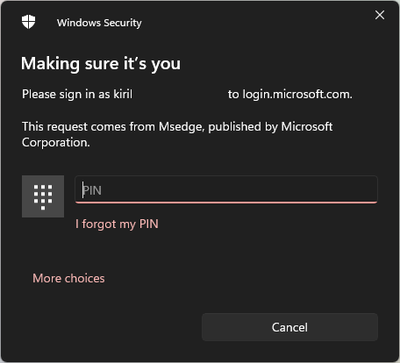400x363 pixels.
Task: Click the Windows Security shield icon
Action: click(x=29, y=22)
